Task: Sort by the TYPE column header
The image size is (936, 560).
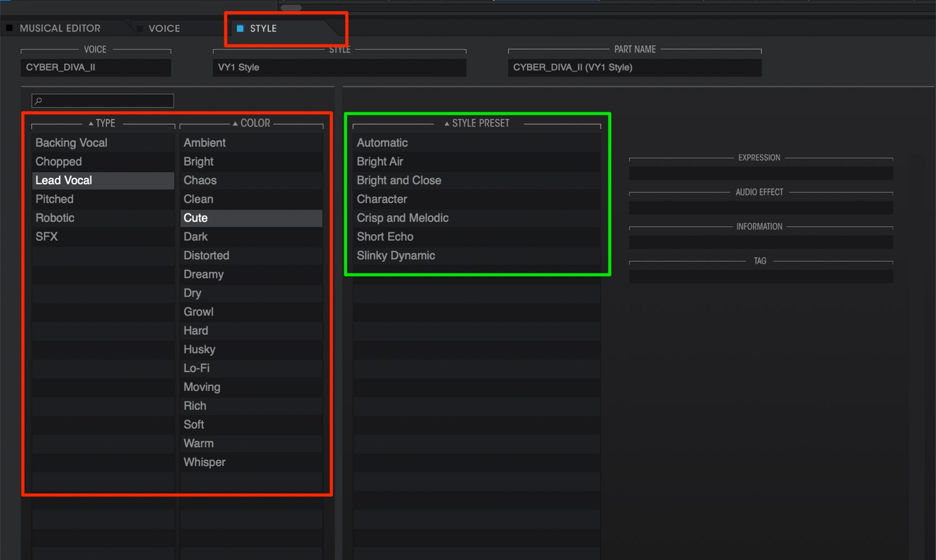Action: pyautogui.click(x=103, y=123)
